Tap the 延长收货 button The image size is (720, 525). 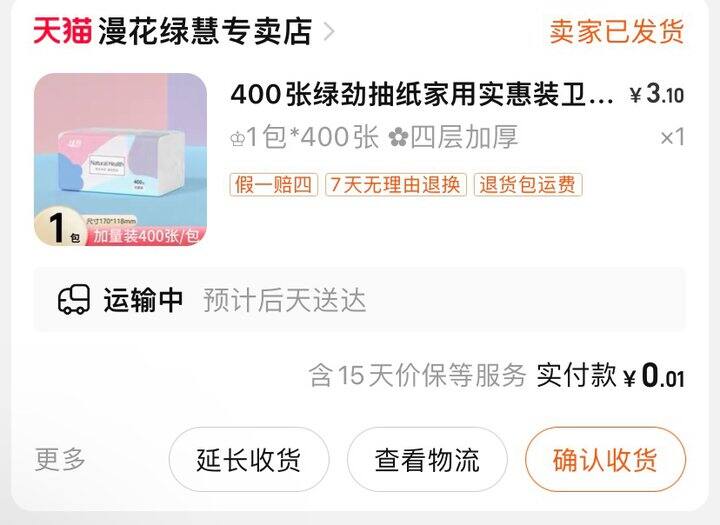coord(249,459)
